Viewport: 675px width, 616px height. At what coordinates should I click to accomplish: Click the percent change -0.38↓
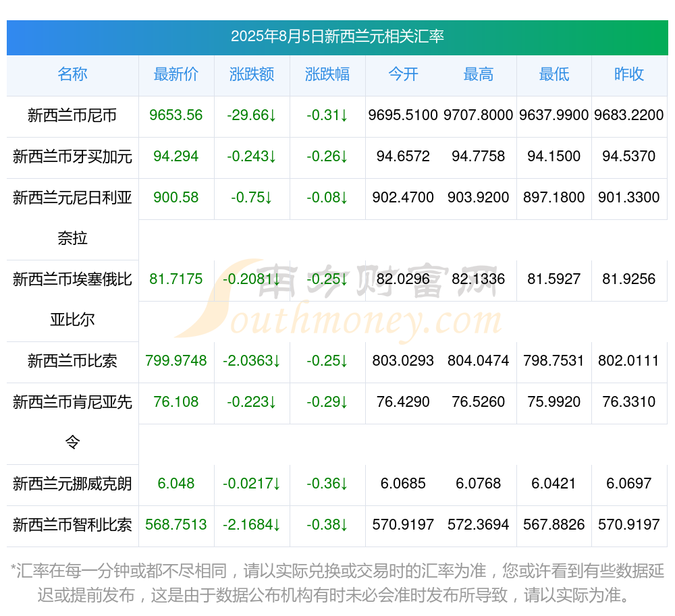click(x=327, y=525)
